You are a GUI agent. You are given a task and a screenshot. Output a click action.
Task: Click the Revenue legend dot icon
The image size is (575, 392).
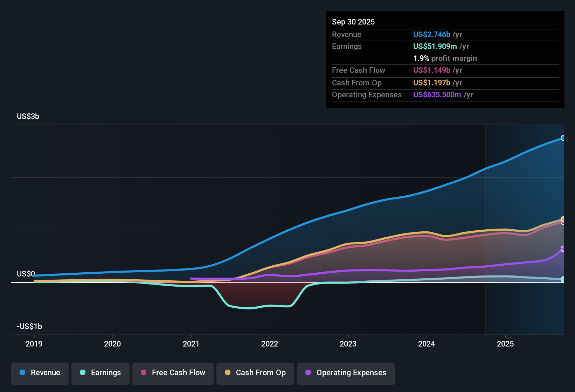click(22, 373)
